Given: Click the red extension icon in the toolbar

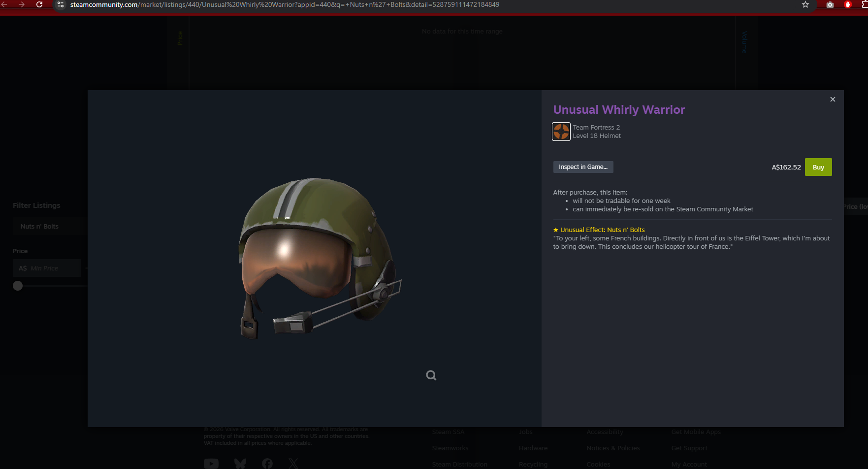Looking at the screenshot, I should 848,4.
